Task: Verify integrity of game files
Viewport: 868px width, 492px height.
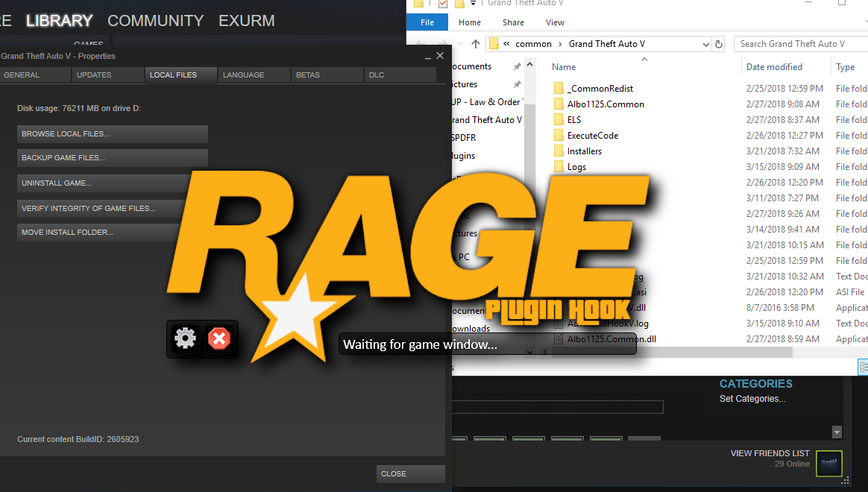Action: coord(101,208)
